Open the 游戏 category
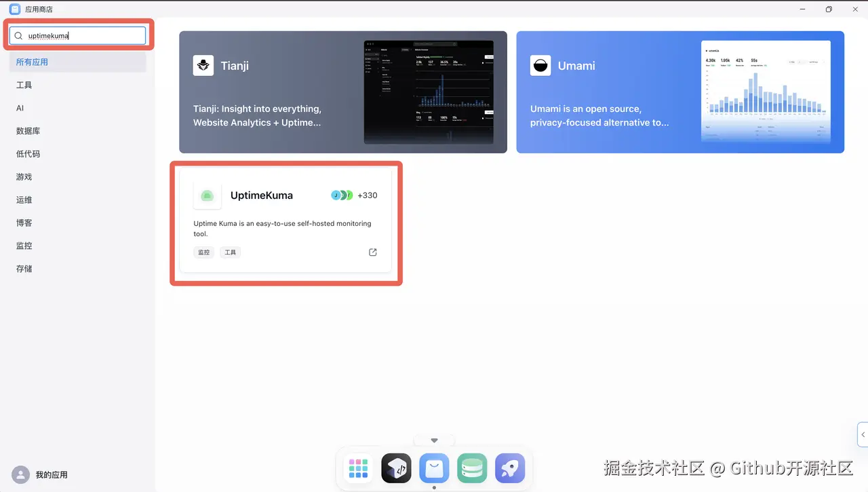Image resolution: width=868 pixels, height=492 pixels. point(78,177)
